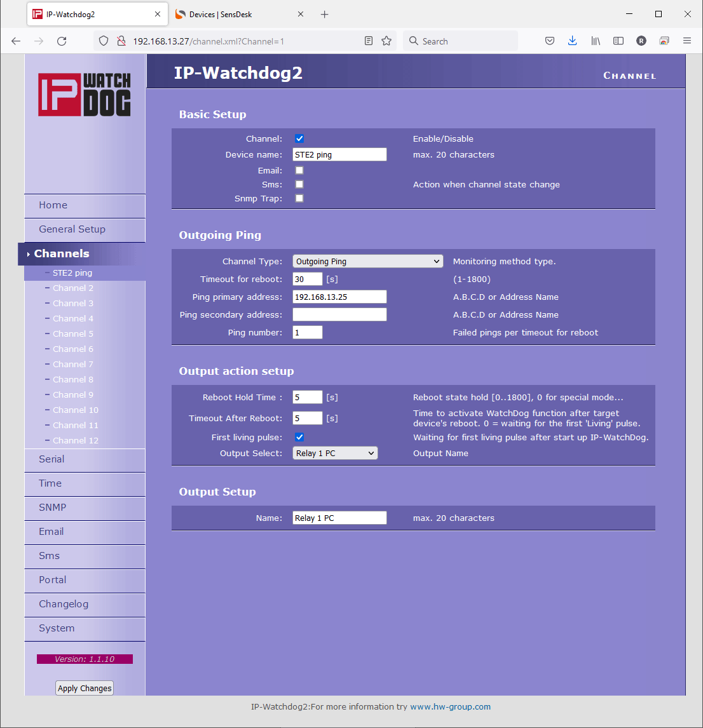
Task: Click the Apply Changes button
Action: coord(85,688)
